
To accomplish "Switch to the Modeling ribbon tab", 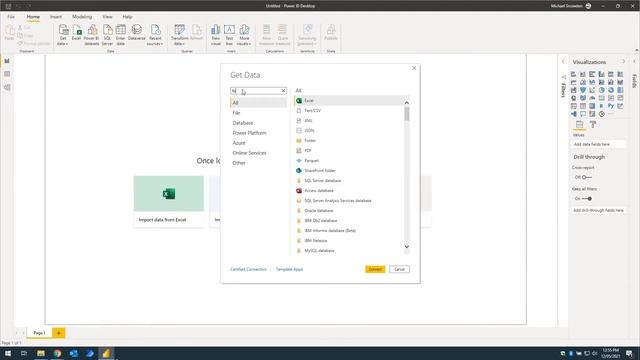I will 82,17.
